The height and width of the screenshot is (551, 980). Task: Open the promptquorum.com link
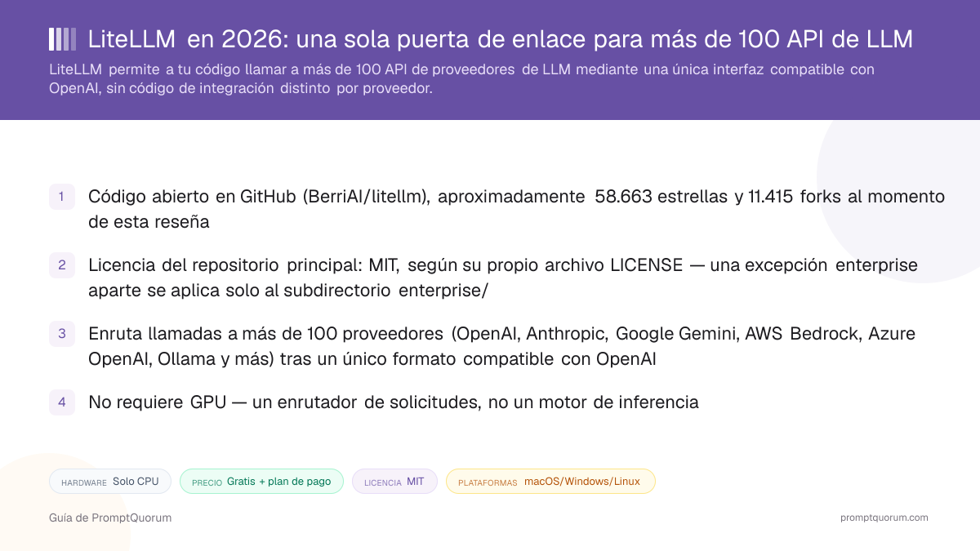click(884, 518)
